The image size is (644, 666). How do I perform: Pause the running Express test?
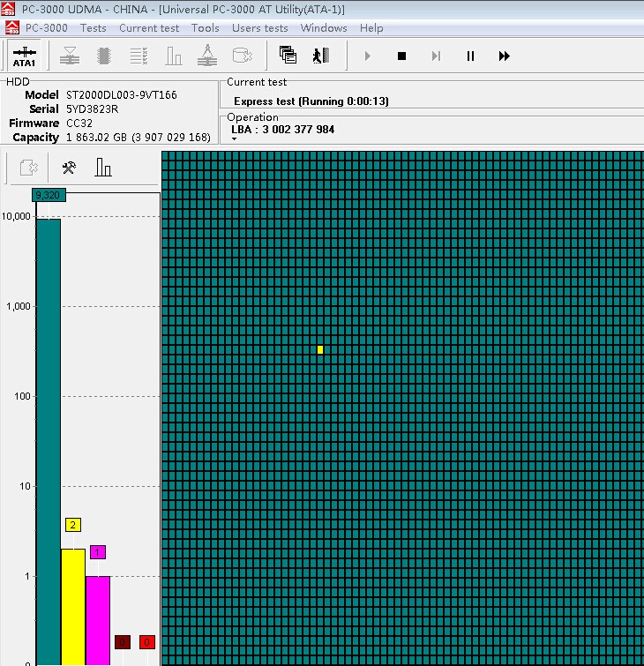coord(470,56)
